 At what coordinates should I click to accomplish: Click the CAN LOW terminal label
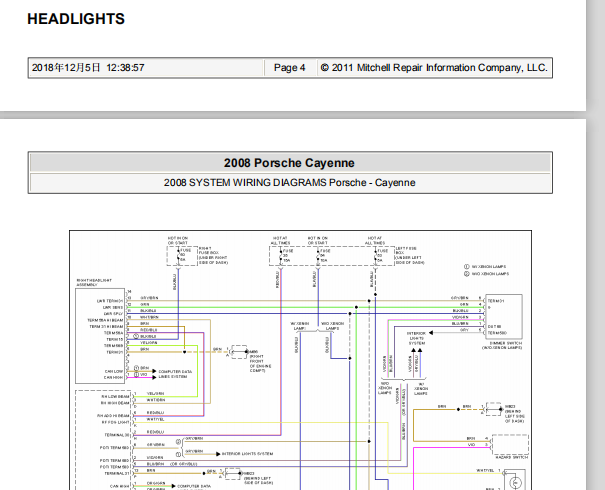(114, 371)
